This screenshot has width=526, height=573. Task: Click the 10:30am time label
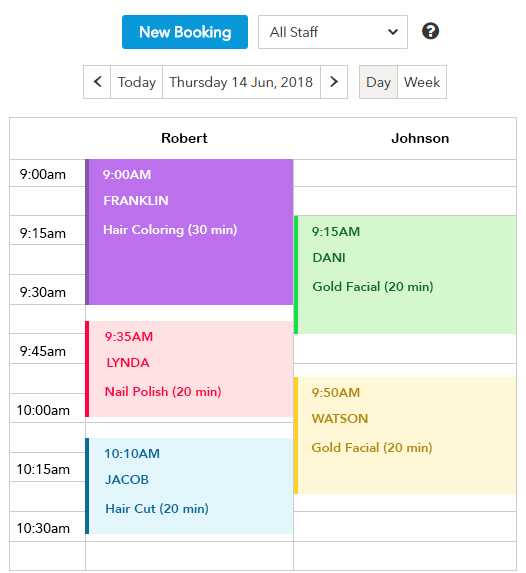pos(43,528)
